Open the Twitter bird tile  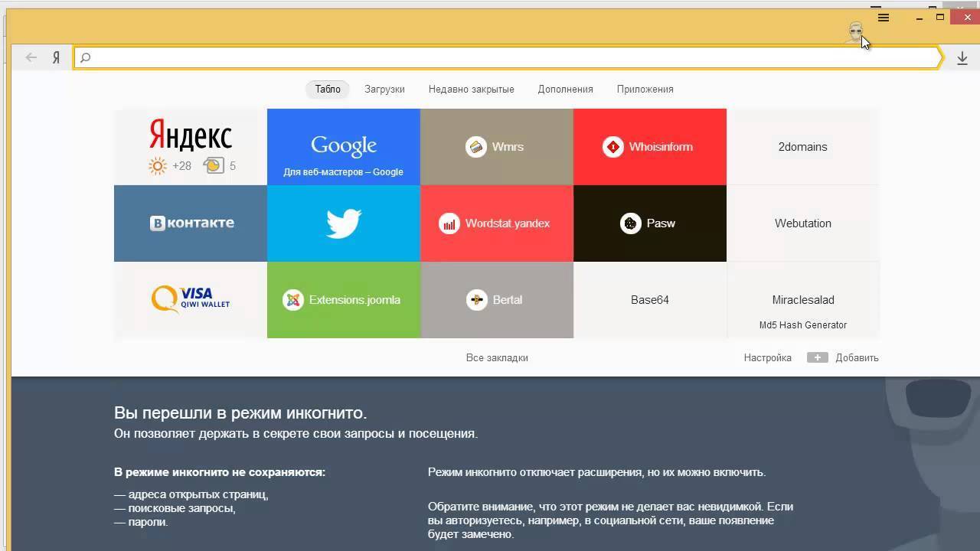344,223
